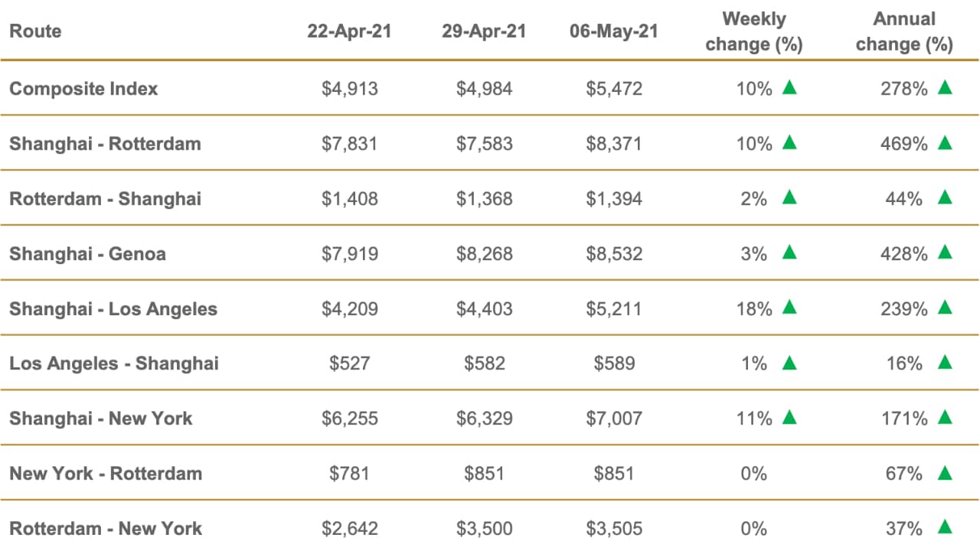980x551 pixels.
Task: Click the green triangle beside 11% weekly change
Action: (789, 418)
